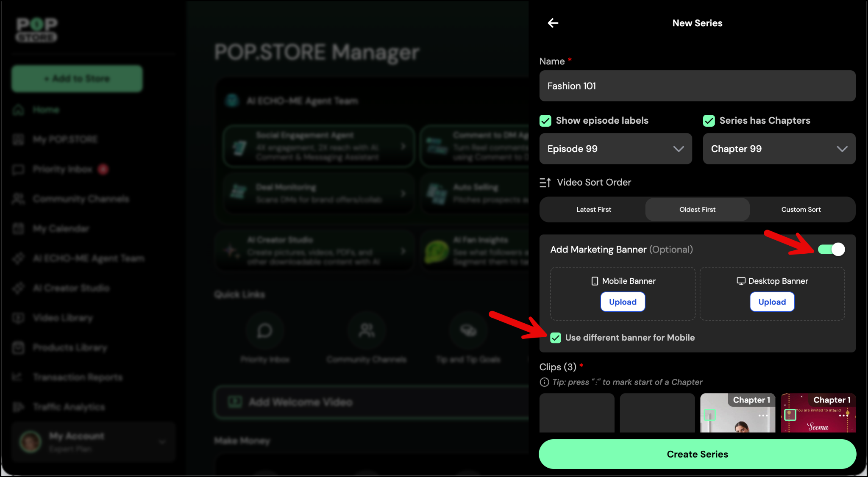The height and width of the screenshot is (477, 868).
Task: Disable the Add Marketing Banner toggle
Action: pos(831,250)
